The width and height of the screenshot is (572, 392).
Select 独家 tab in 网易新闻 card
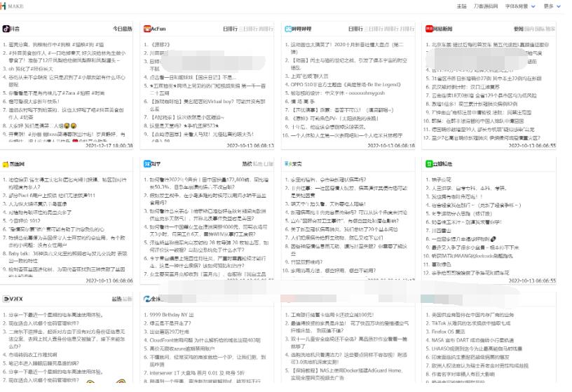click(550, 29)
